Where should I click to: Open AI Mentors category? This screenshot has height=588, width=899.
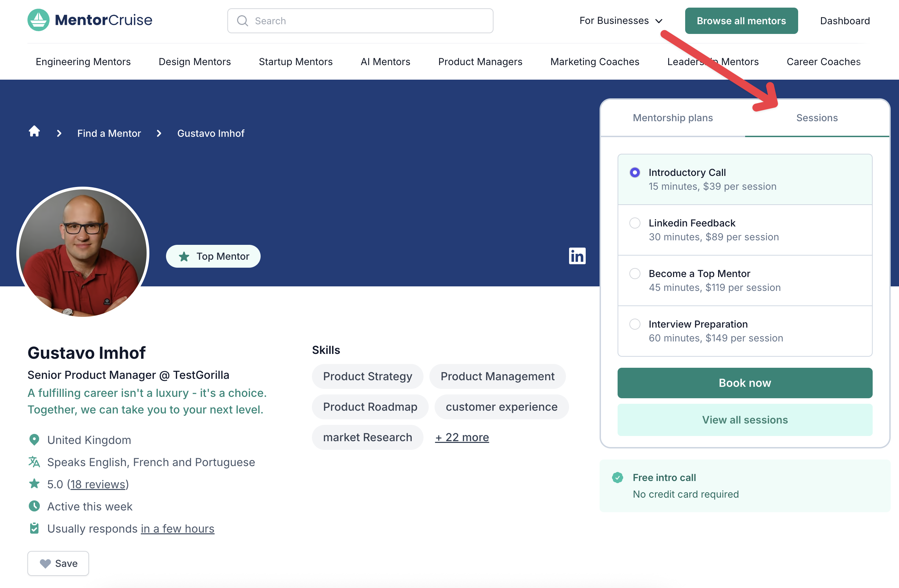(x=385, y=62)
